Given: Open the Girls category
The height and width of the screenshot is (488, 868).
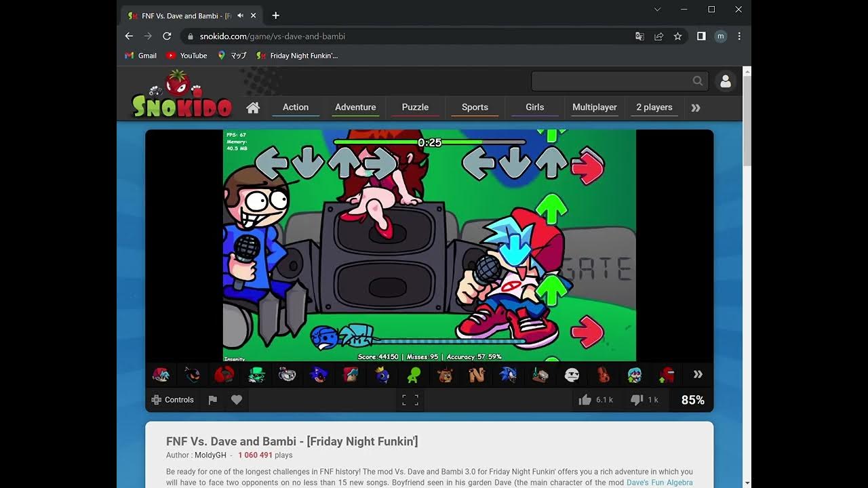Looking at the screenshot, I should point(535,107).
